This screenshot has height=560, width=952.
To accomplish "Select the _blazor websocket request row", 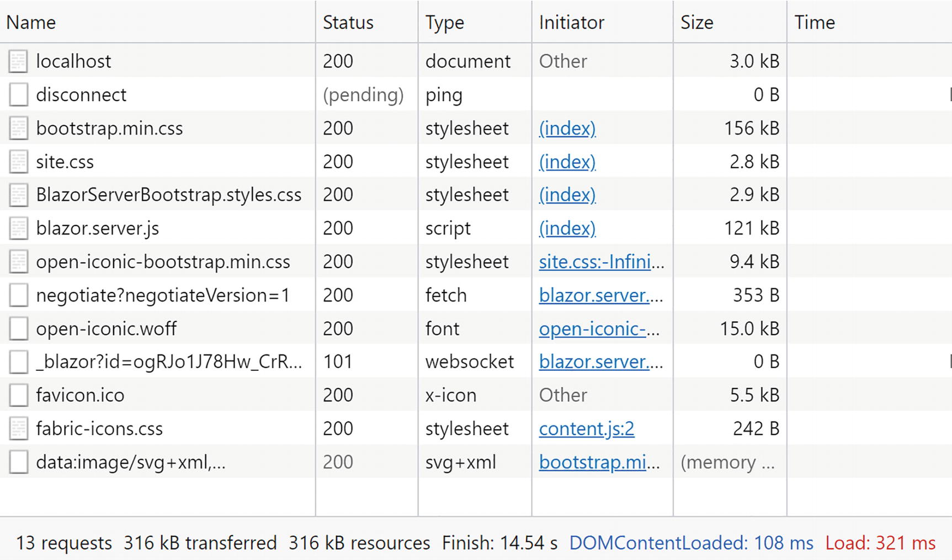I will coord(169,362).
